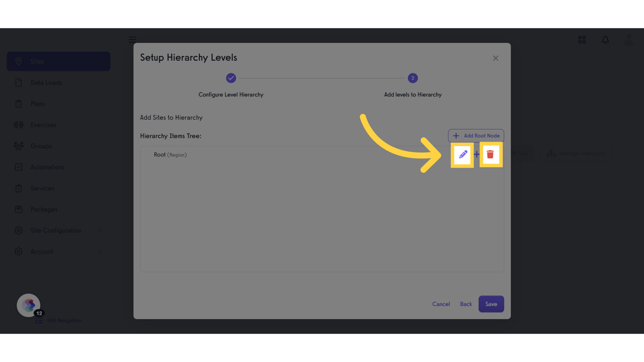Open the floating helper widget with badge 12
This screenshot has height=362, width=644.
point(29,305)
